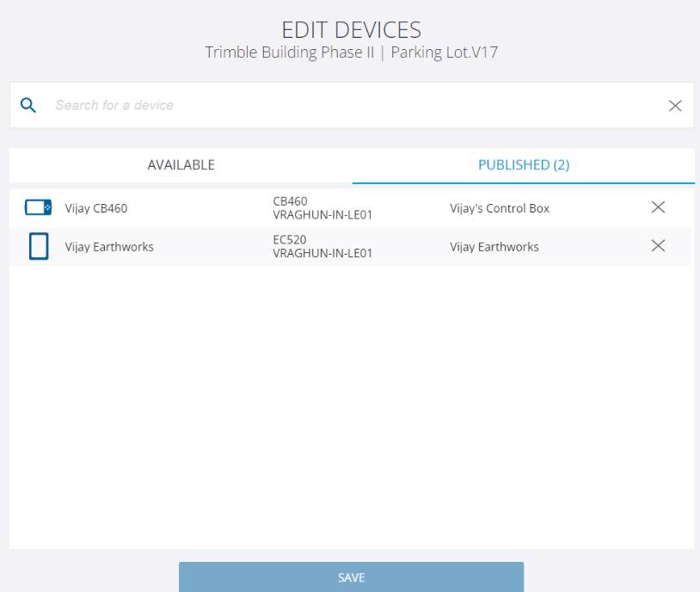The image size is (700, 592).
Task: Click Vijay Earthworks description in third column
Action: (494, 247)
